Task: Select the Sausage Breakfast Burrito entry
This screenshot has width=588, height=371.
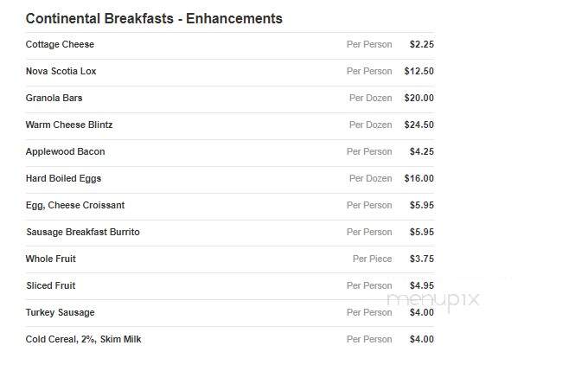Action: tap(83, 232)
